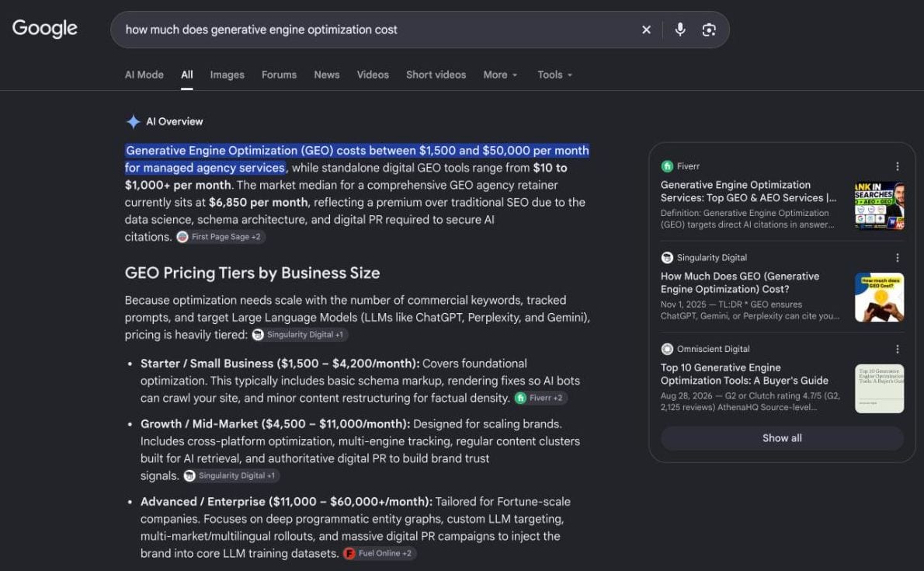Open the First Page Sage +2 source chip
Viewport: 924px width, 571px height.
220,236
